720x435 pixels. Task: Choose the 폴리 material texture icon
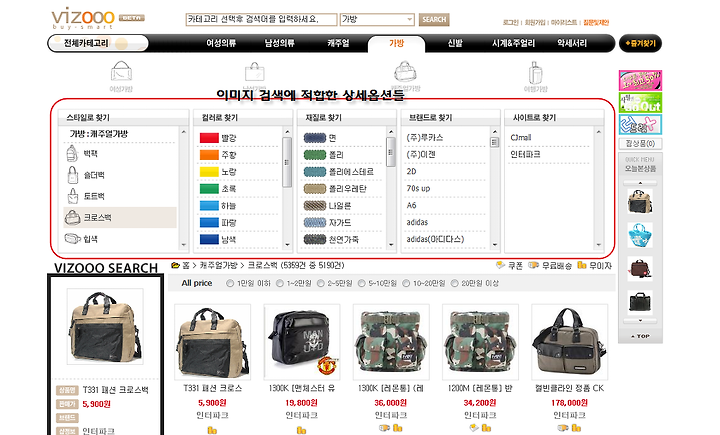pyautogui.click(x=315, y=155)
